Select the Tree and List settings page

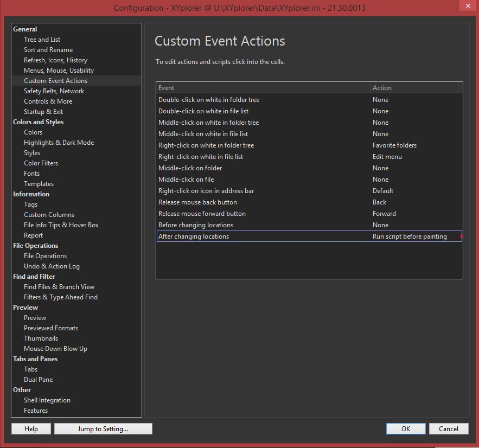pos(42,39)
